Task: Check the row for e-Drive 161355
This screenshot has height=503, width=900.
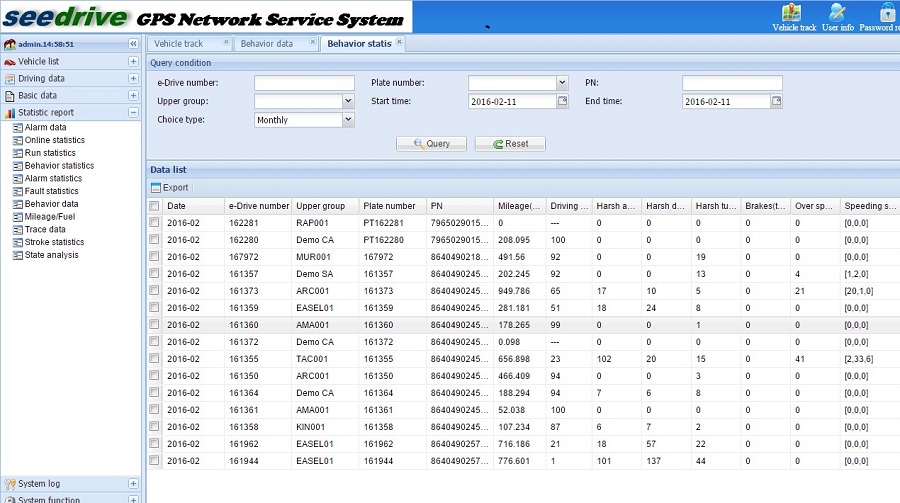Action: (x=154, y=358)
